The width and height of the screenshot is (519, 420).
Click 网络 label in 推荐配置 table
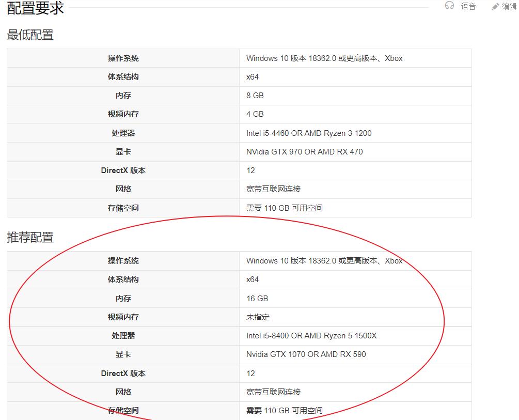click(123, 392)
